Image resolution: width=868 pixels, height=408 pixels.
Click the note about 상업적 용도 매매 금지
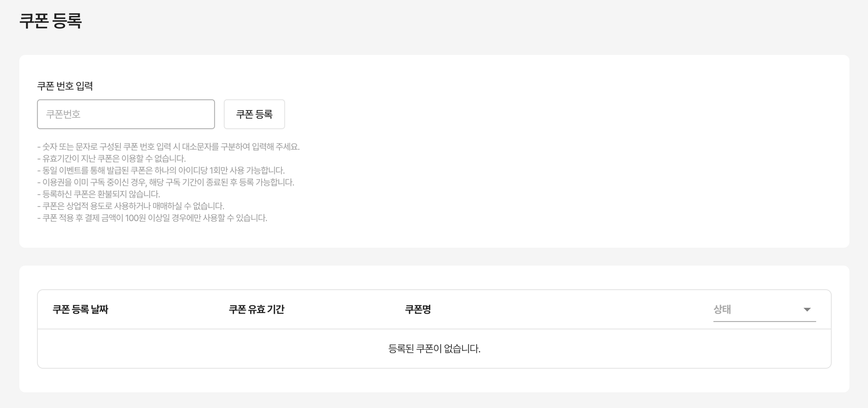tap(131, 206)
